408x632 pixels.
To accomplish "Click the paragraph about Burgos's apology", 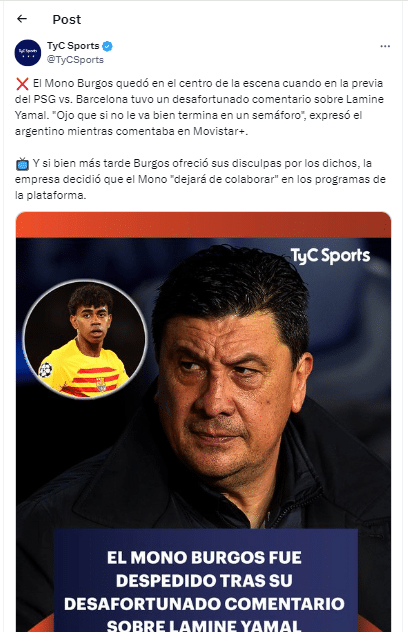I will click(x=200, y=179).
